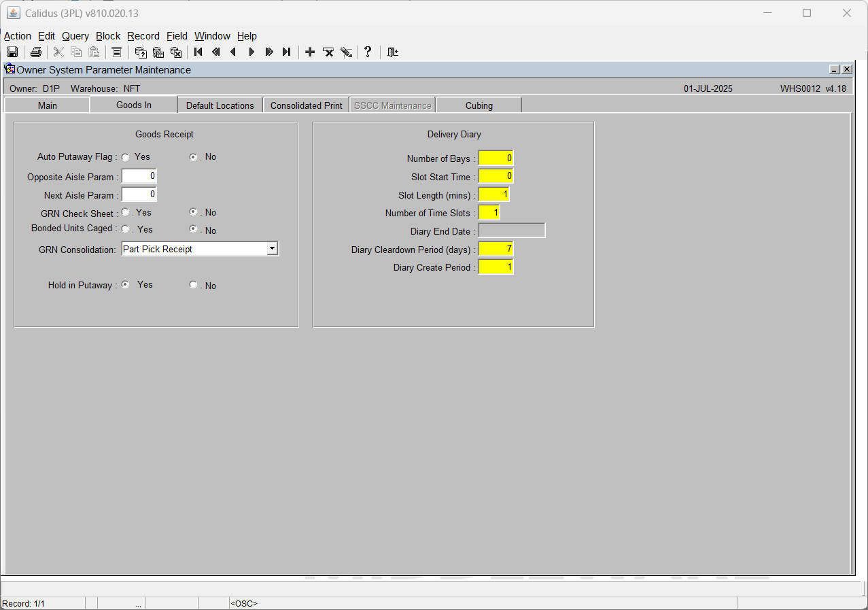Open the Action menu
Viewport: 868px width, 610px height.
[x=18, y=36]
